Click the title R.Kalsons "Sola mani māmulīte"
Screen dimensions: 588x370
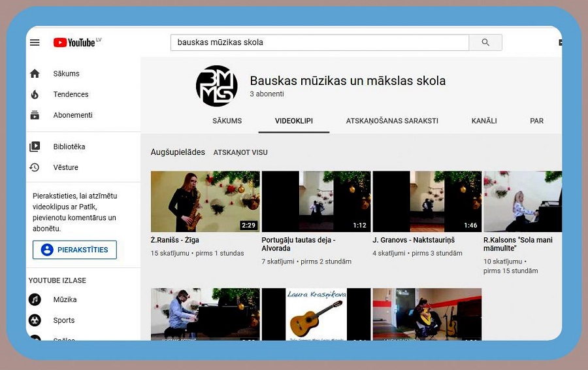coord(518,244)
